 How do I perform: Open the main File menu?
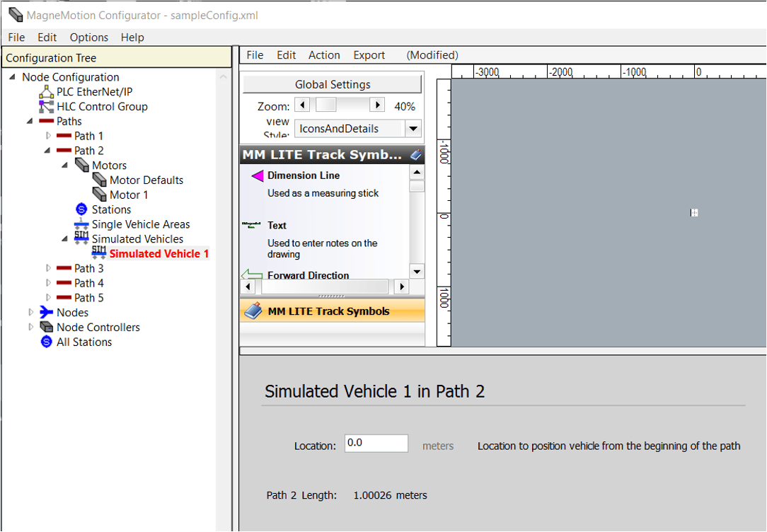(16, 37)
